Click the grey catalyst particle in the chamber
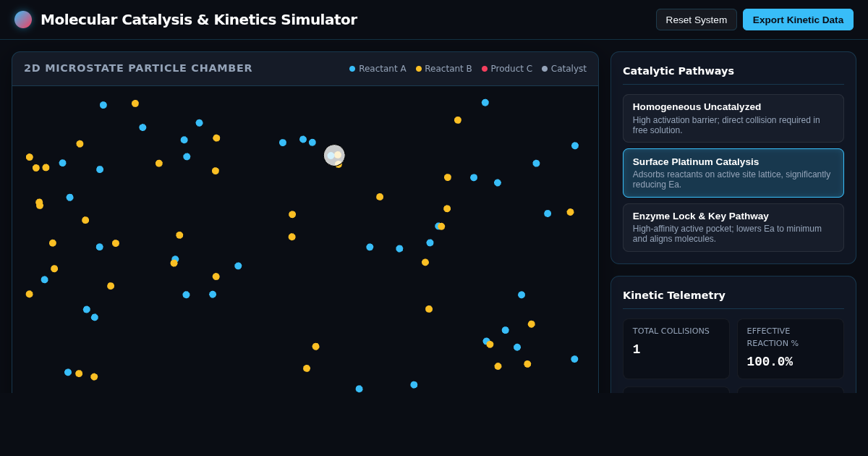Image resolution: width=868 pixels, height=456 pixels. pos(334,155)
